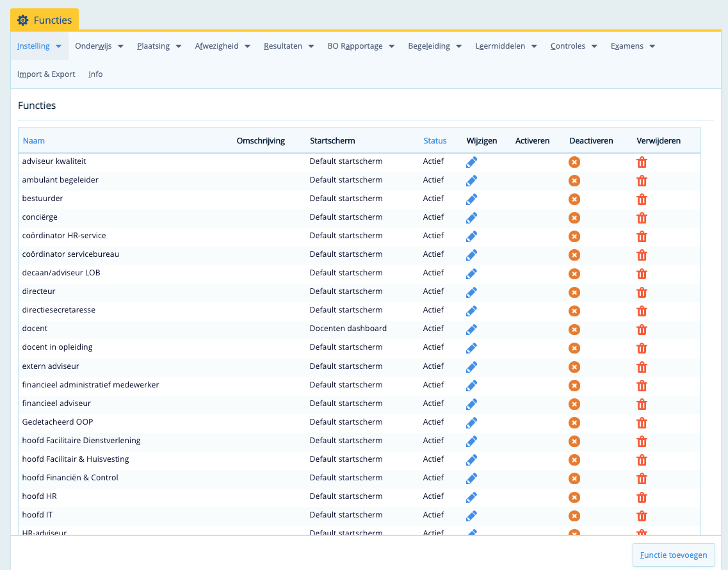Open the Info menu item
This screenshot has height=570, width=728.
click(95, 74)
